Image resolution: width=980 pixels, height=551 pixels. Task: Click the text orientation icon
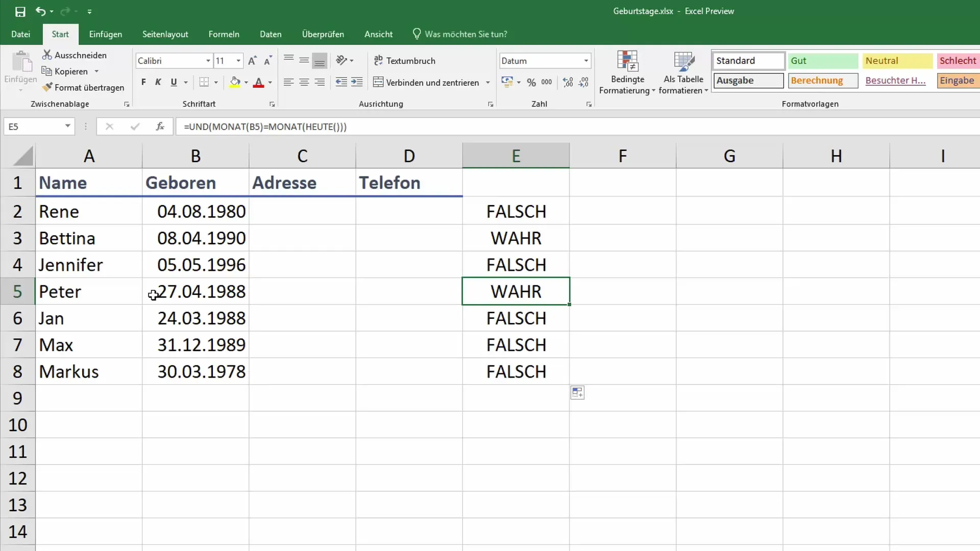click(x=341, y=60)
